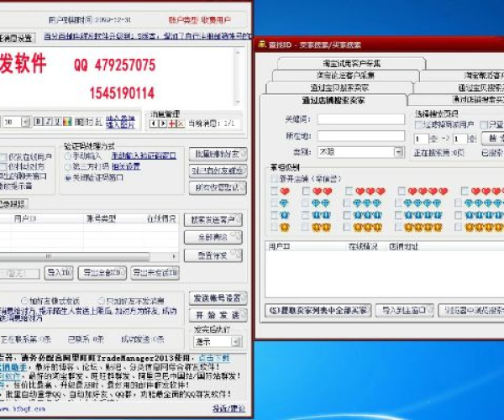Click the 所在地 input field

coord(361,136)
